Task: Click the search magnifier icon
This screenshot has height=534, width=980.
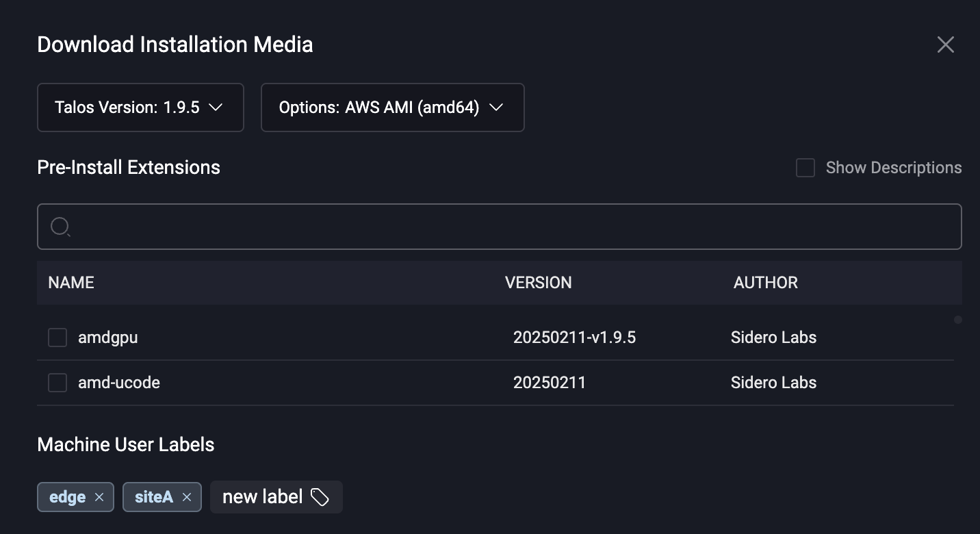Action: (60, 227)
